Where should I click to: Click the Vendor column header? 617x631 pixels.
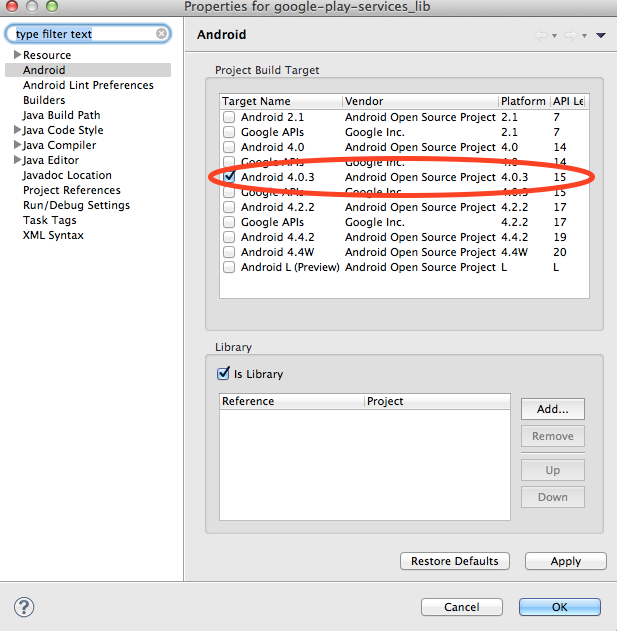(x=420, y=101)
